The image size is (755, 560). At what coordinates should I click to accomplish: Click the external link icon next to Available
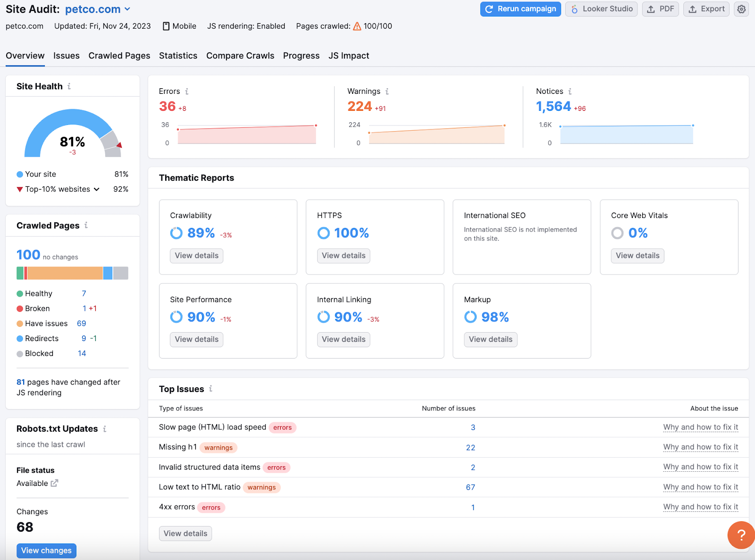[54, 483]
